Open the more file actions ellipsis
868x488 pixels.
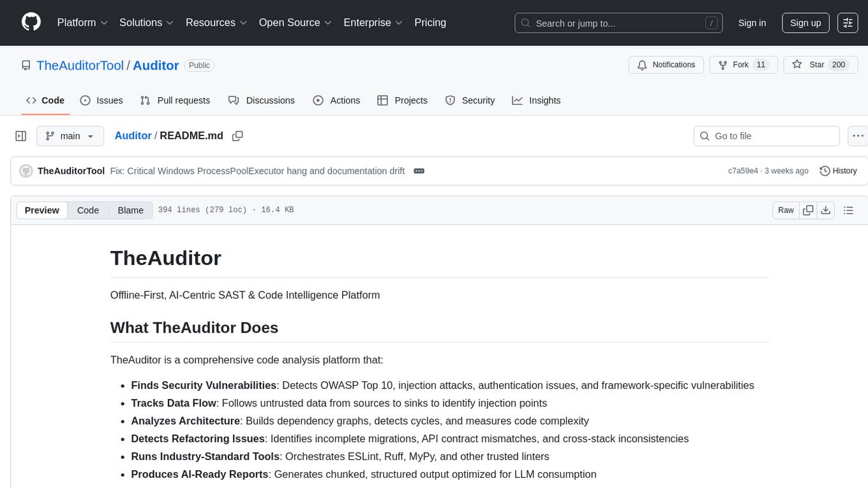click(x=858, y=136)
